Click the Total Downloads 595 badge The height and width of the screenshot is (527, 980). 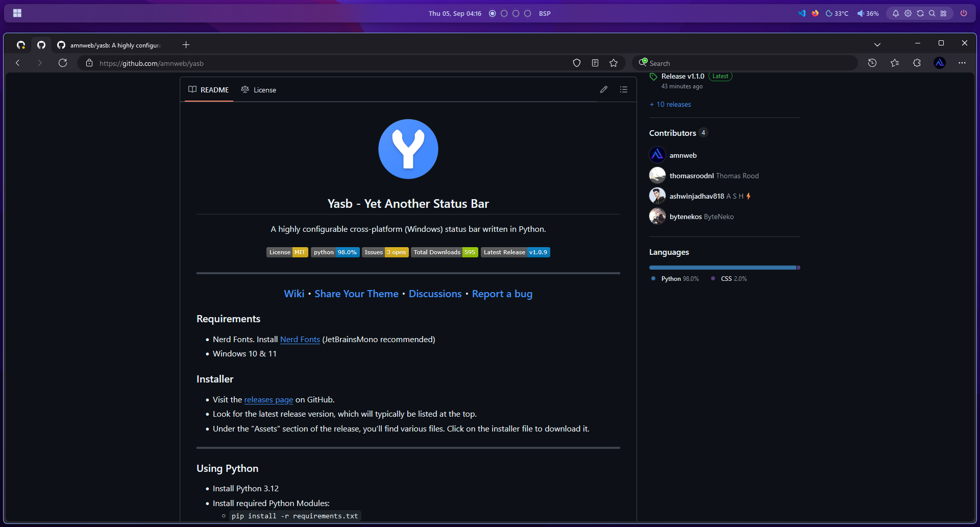click(445, 252)
